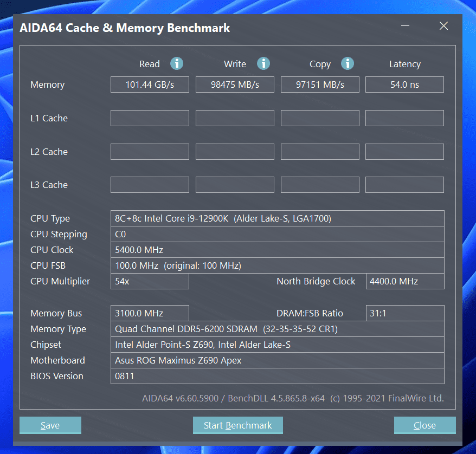The width and height of the screenshot is (476, 454).
Task: Click the empty L3 Cache Copy cell
Action: click(320, 185)
